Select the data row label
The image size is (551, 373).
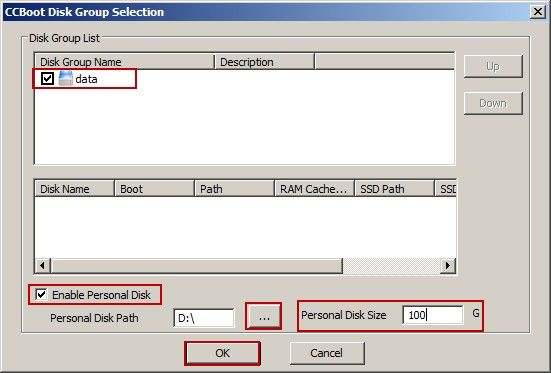pos(86,79)
